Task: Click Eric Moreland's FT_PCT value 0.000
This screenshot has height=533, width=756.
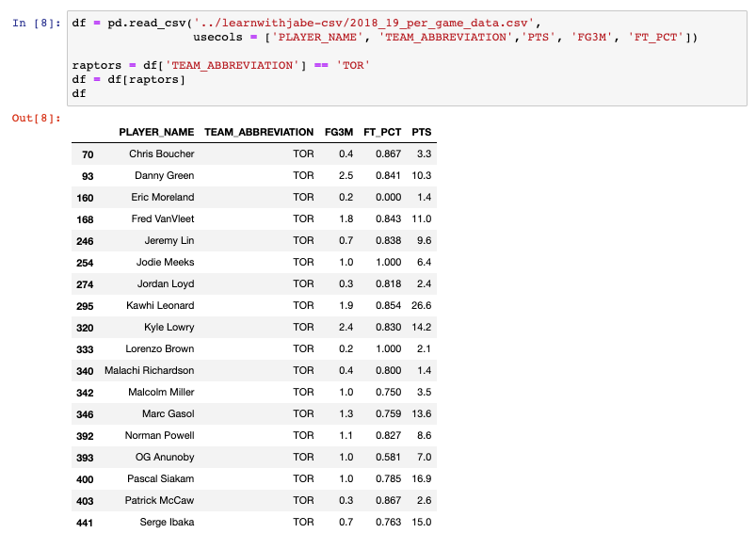Action: pos(389,197)
